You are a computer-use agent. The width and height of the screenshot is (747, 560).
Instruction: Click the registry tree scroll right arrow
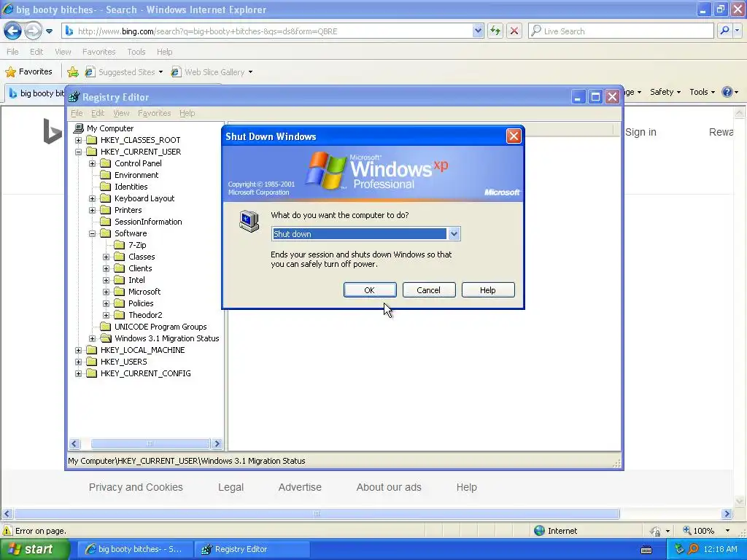click(x=217, y=444)
